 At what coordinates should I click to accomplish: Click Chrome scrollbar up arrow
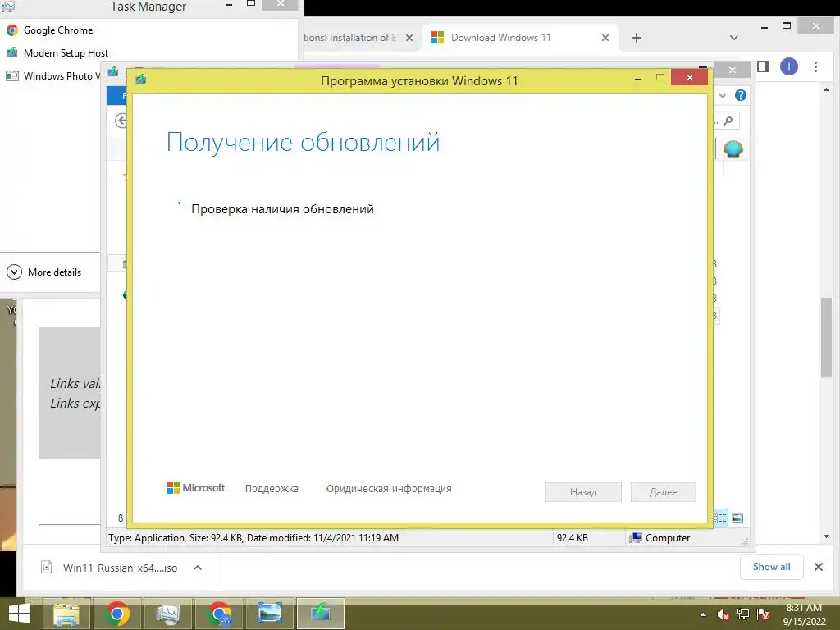[826, 89]
